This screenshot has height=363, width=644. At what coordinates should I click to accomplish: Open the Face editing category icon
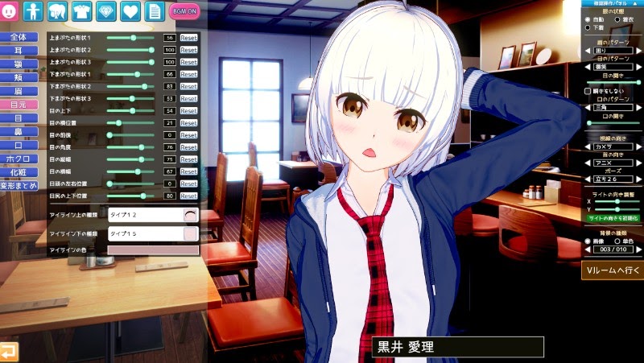(9, 11)
